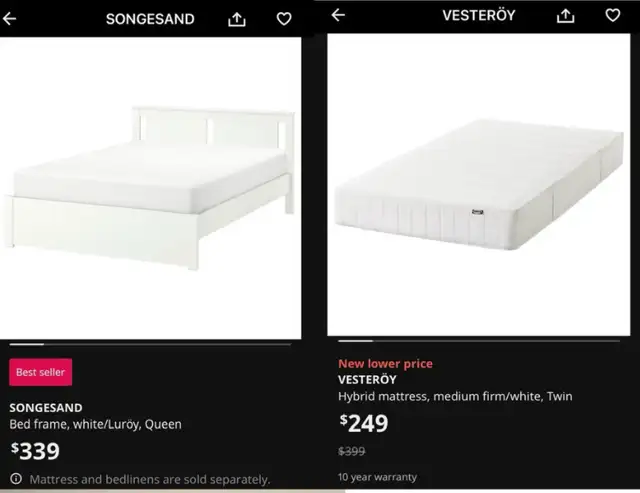Viewport: 640px width, 493px height.
Task: Select the $249 VESTERÖY price
Action: (364, 423)
